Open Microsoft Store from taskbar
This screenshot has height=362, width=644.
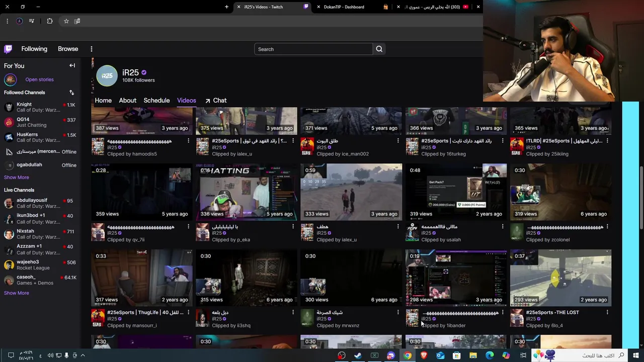[x=456, y=355]
